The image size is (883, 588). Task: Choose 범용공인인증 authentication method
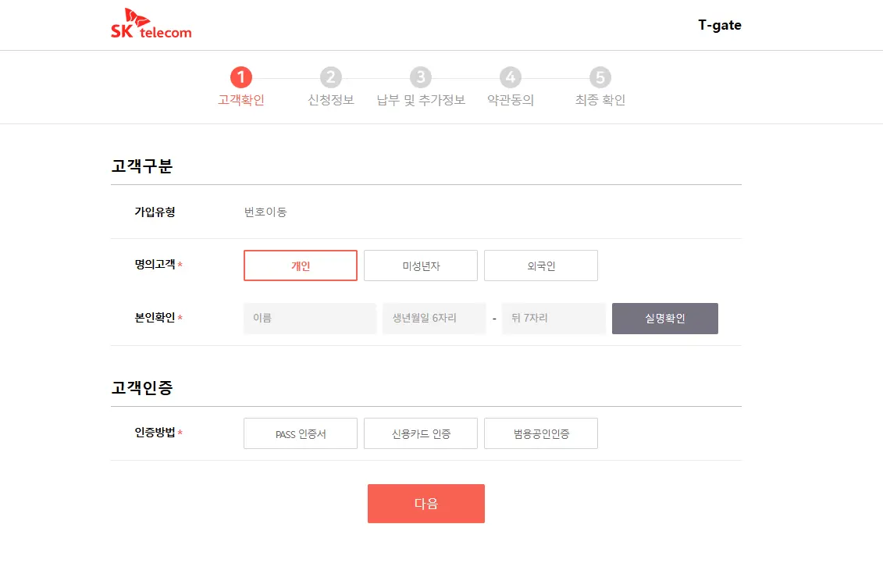pos(541,433)
